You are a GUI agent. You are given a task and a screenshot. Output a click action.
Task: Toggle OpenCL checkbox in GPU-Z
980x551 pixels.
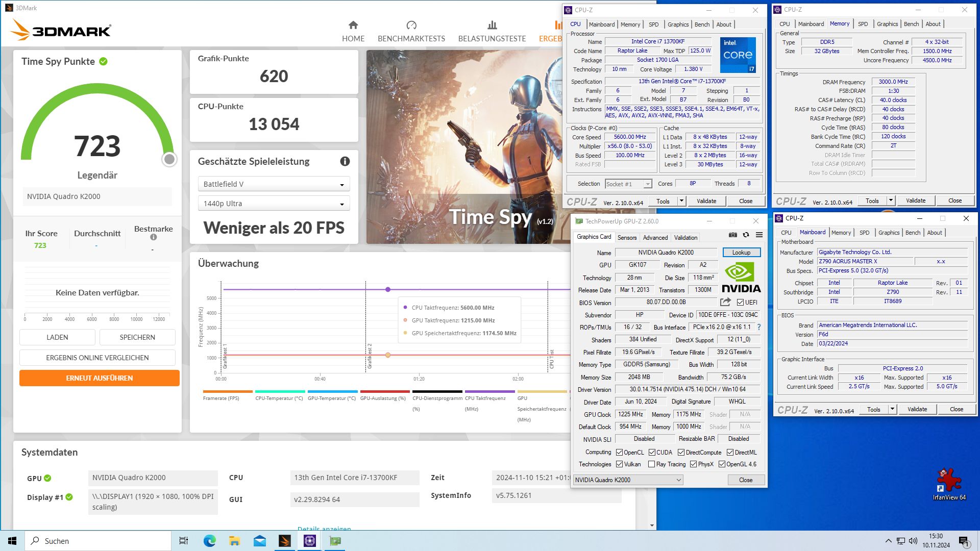619,453
